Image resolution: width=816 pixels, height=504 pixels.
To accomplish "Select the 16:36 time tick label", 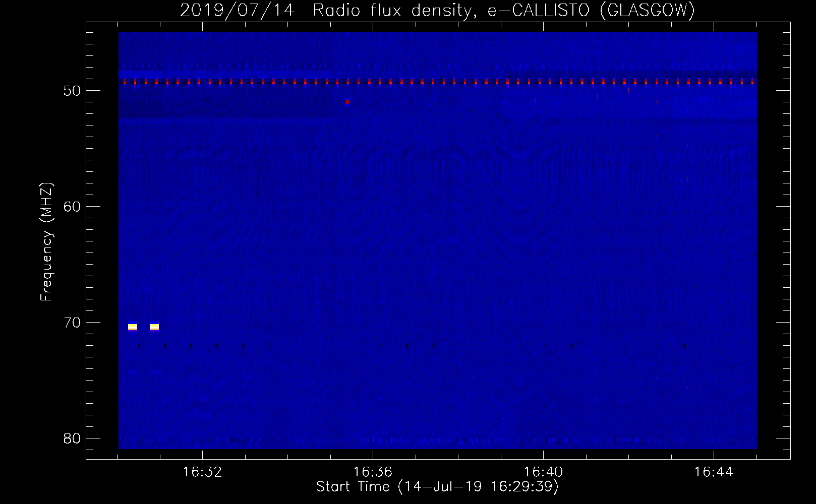I will (x=373, y=472).
